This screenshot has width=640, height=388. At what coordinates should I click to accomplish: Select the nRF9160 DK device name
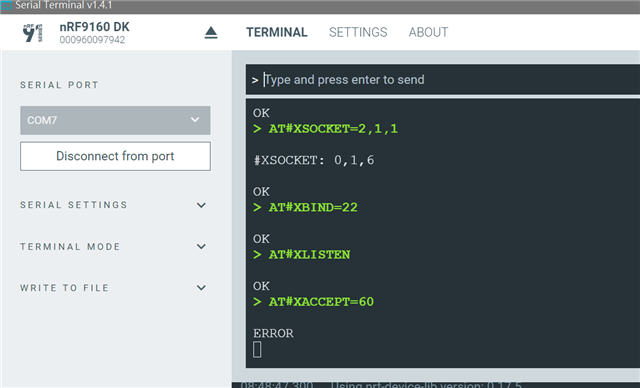pyautogui.click(x=94, y=27)
